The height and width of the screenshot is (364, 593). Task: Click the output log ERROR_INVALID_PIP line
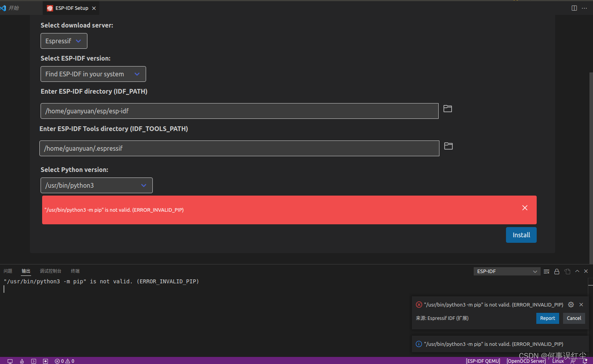coord(102,282)
